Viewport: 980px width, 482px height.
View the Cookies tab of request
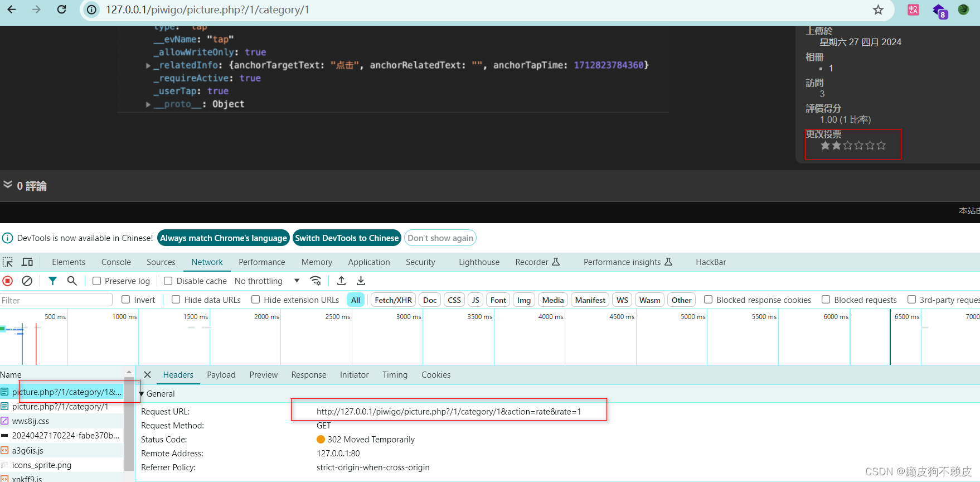tap(436, 375)
